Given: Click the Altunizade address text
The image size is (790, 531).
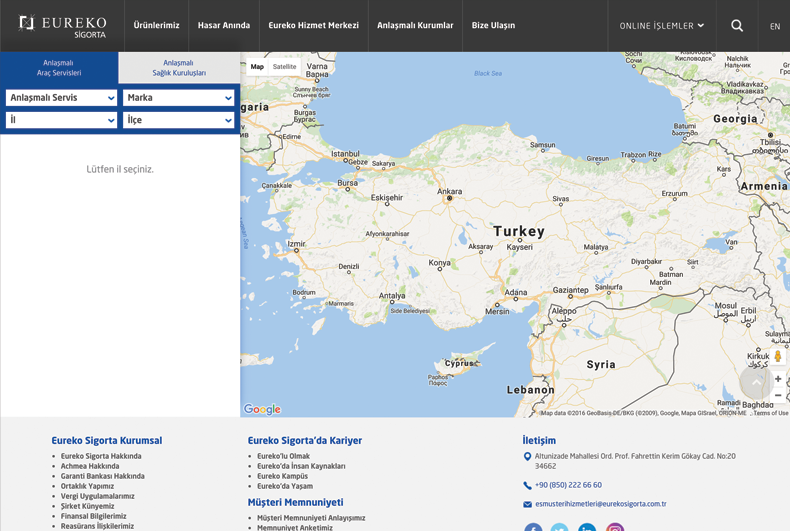Looking at the screenshot, I should tap(635, 461).
